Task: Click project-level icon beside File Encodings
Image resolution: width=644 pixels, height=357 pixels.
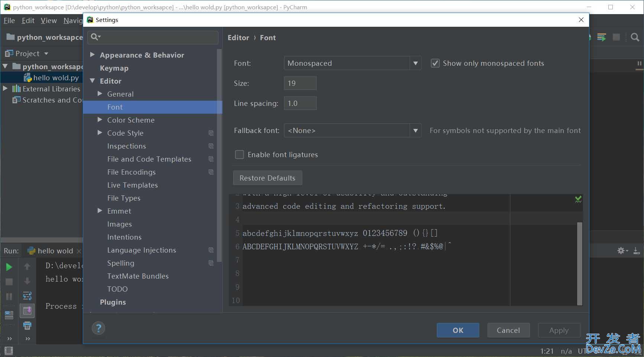Action: point(211,172)
